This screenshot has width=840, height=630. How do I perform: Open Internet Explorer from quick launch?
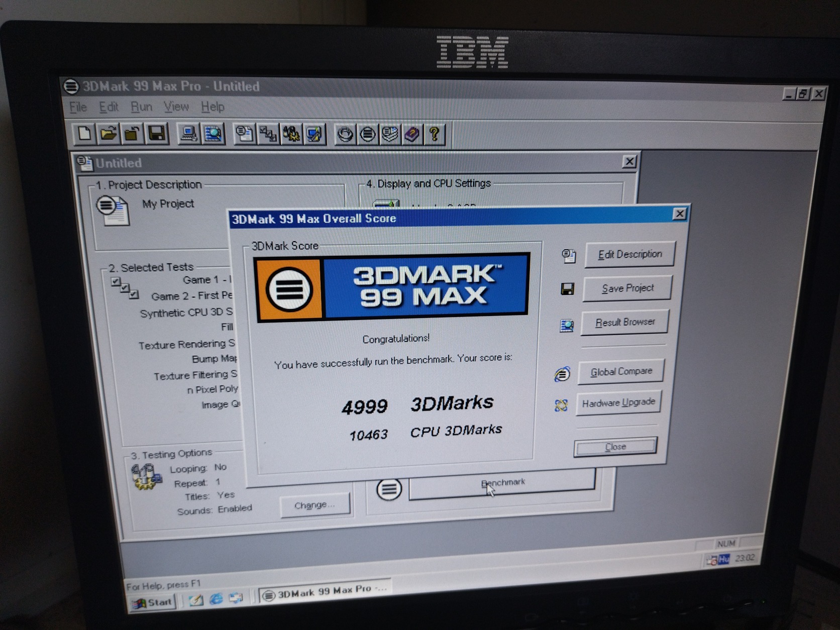pos(216,599)
